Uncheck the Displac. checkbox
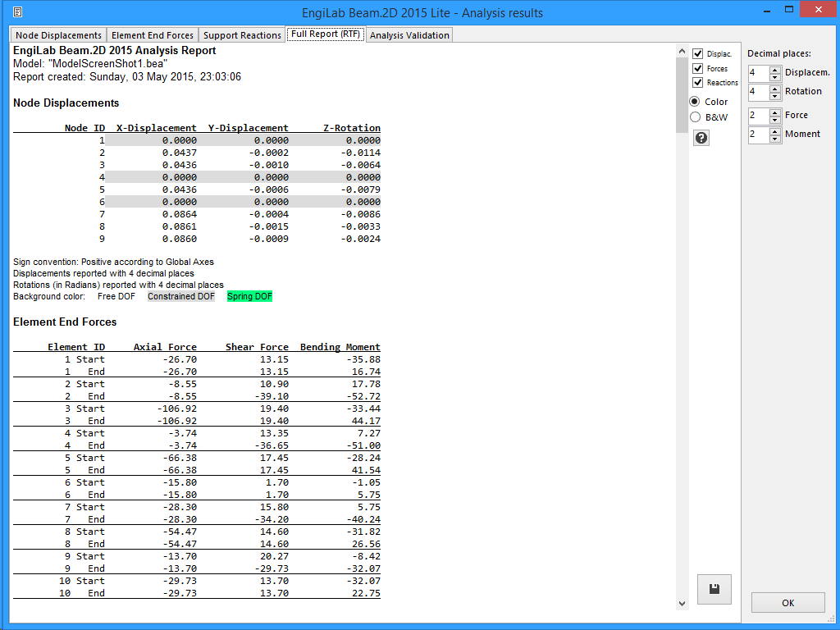 [698, 53]
